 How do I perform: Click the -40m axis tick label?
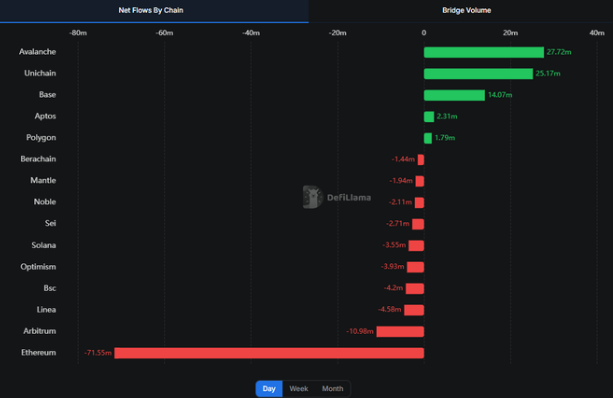251,33
